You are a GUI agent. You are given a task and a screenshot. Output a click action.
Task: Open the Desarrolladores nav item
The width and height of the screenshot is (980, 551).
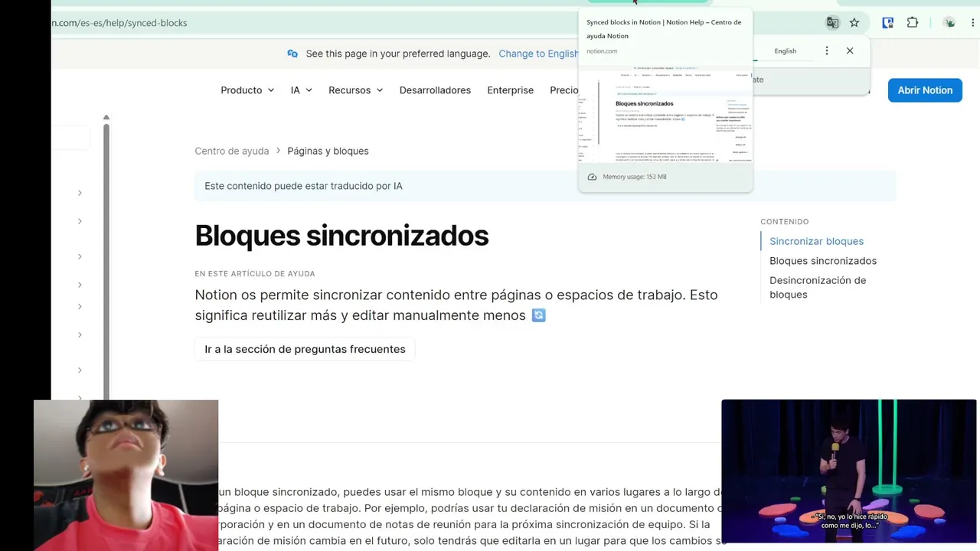coord(435,90)
